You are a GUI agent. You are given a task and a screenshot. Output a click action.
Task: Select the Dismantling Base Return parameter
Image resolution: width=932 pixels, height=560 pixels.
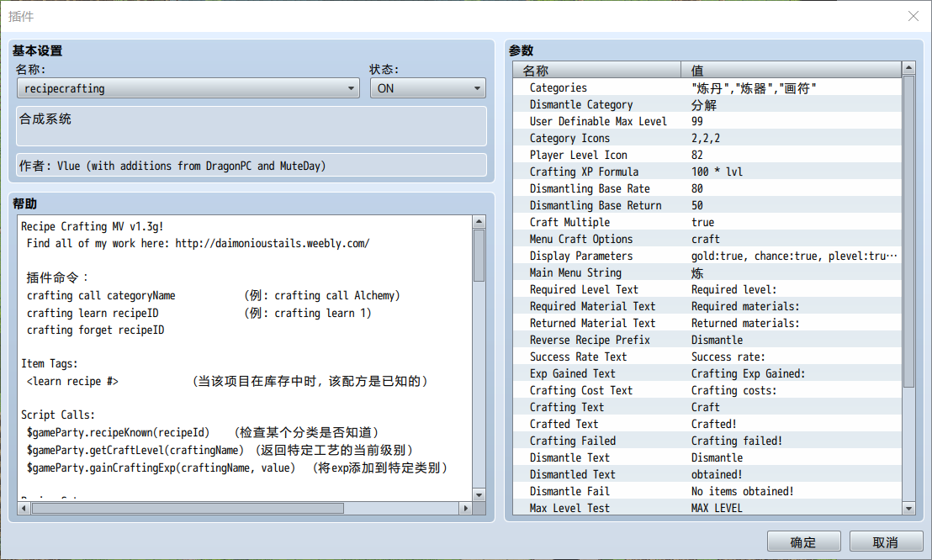coord(707,206)
